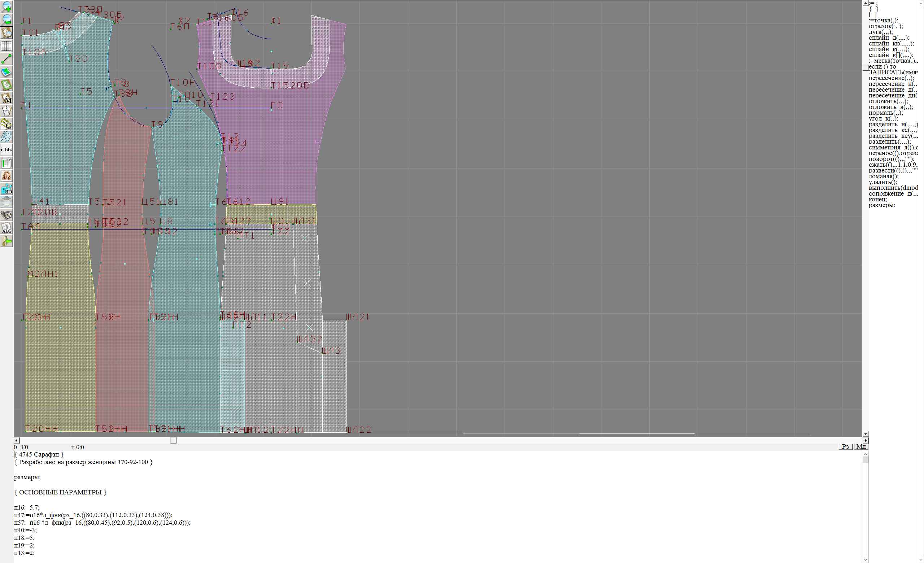The height and width of the screenshot is (563, 924).
Task: Open the 3D mannequin view icon
Action: pyautogui.click(x=7, y=189)
